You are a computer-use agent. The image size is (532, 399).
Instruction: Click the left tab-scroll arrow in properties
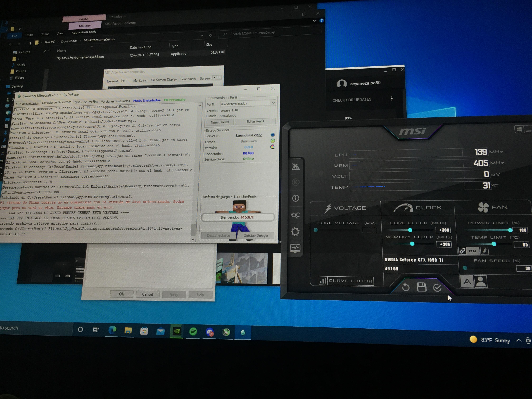pos(215,77)
